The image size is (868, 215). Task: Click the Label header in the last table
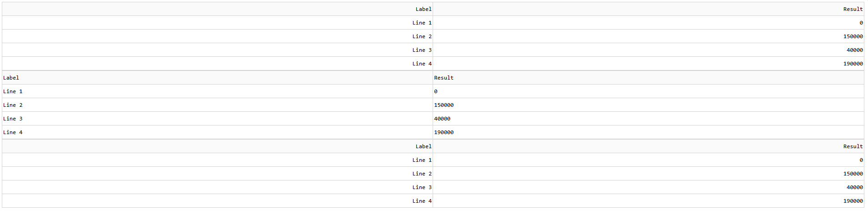(x=217, y=146)
